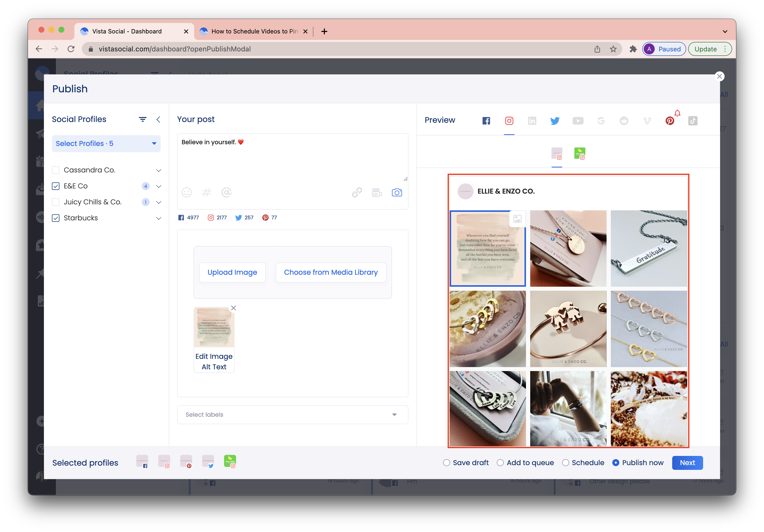The image size is (764, 532).
Task: Check Juicy Chills & Co. checkbox
Action: (56, 202)
